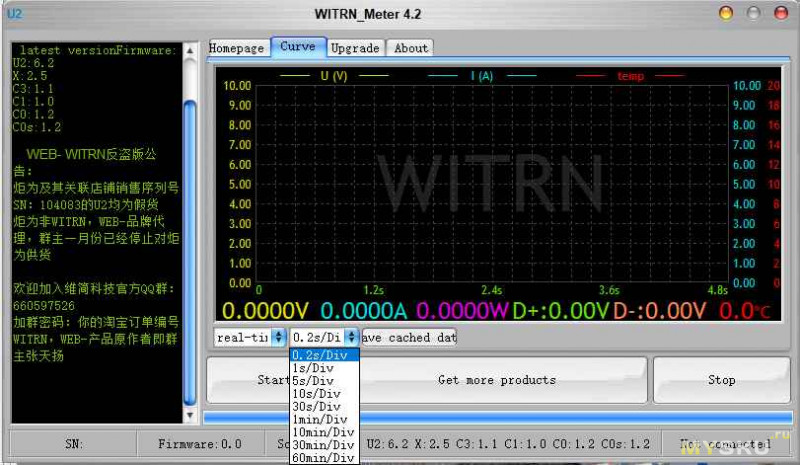Click the I (A) legend label

(x=482, y=76)
